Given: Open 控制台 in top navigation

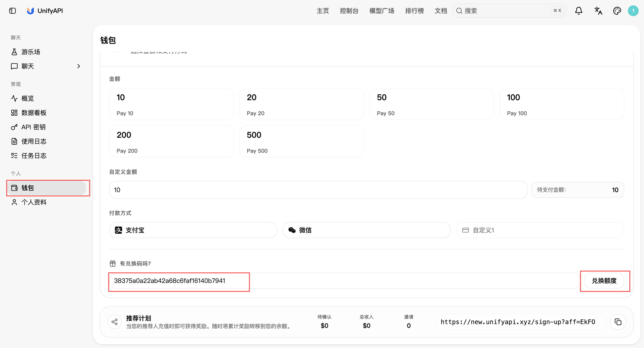Looking at the screenshot, I should click(x=349, y=11).
